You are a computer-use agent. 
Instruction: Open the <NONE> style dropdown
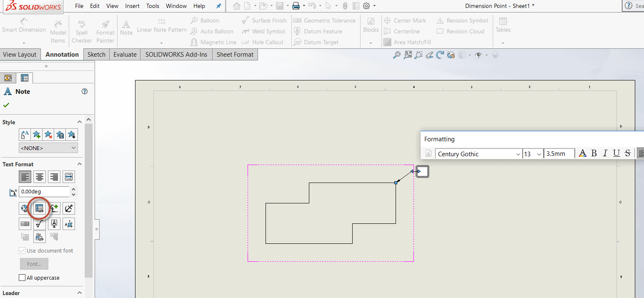pyautogui.click(x=48, y=148)
